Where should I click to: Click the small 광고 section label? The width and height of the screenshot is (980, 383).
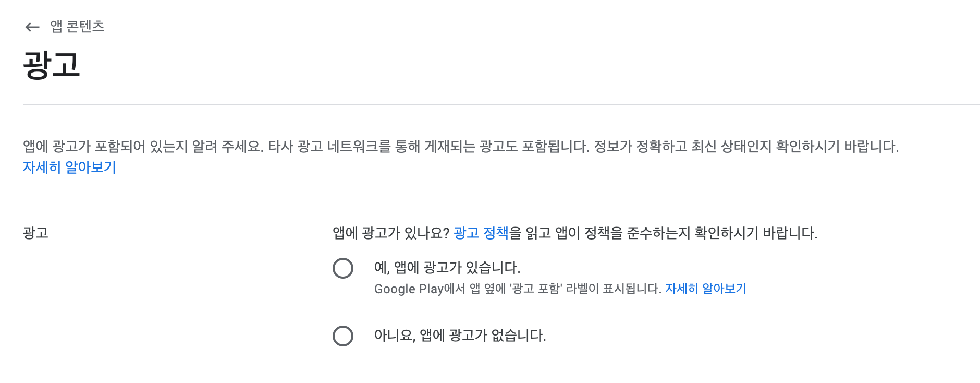(x=35, y=233)
